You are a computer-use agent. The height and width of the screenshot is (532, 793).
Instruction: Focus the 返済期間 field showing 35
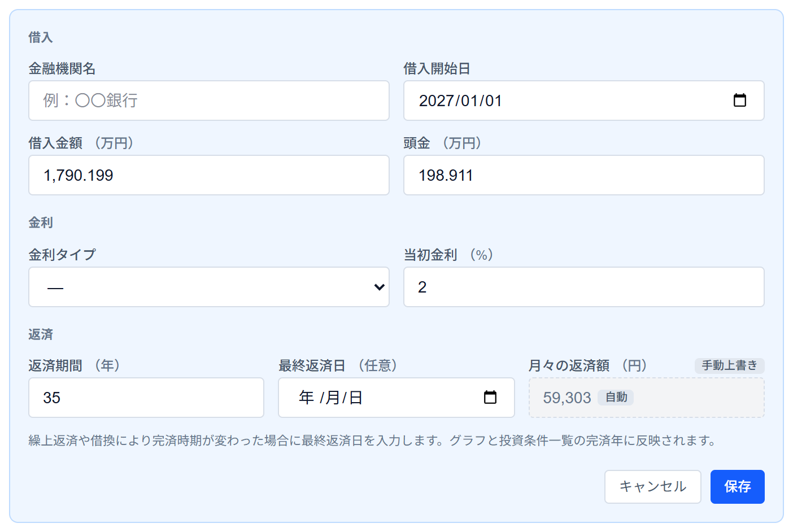pos(146,398)
